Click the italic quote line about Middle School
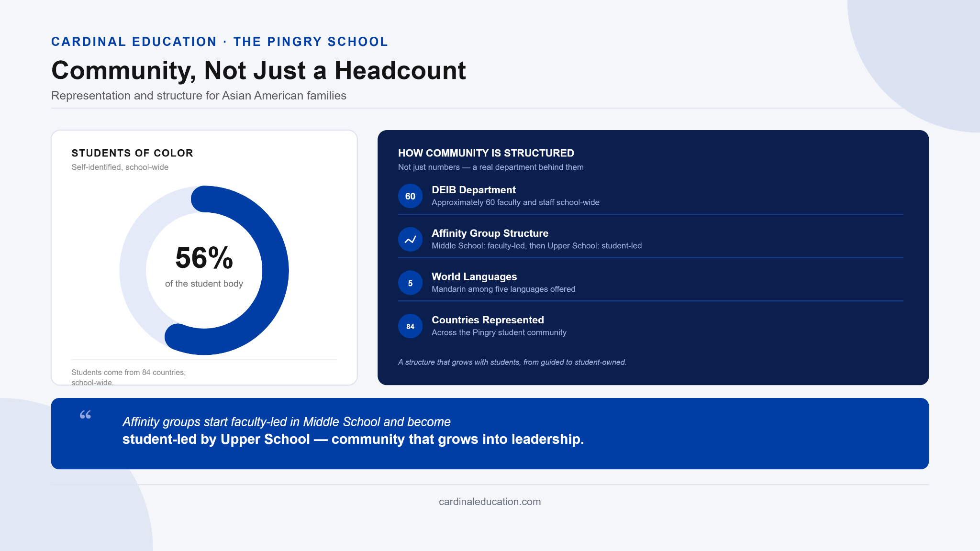980x551 pixels. pos(286,422)
